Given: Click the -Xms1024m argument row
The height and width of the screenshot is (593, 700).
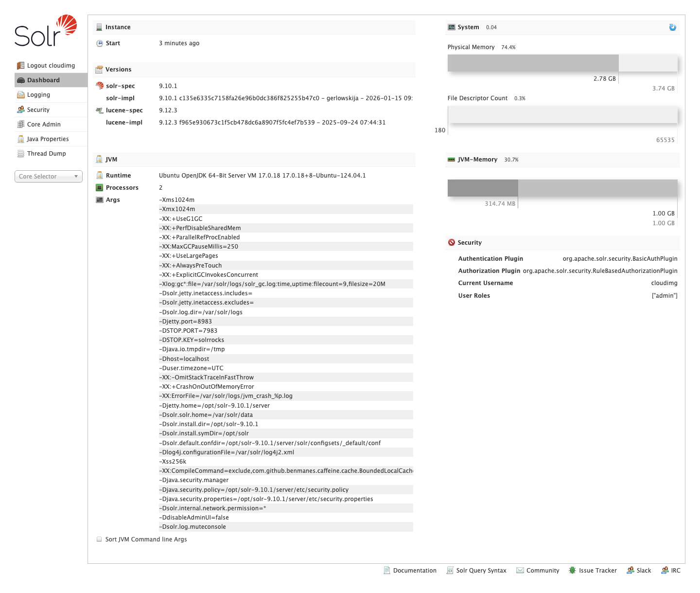Looking at the screenshot, I should [x=286, y=200].
